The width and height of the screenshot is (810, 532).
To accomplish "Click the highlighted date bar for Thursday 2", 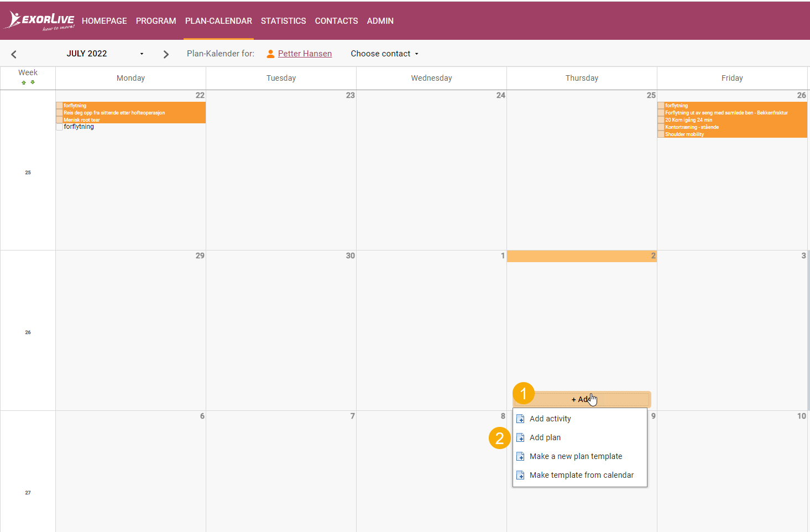I will click(x=582, y=256).
